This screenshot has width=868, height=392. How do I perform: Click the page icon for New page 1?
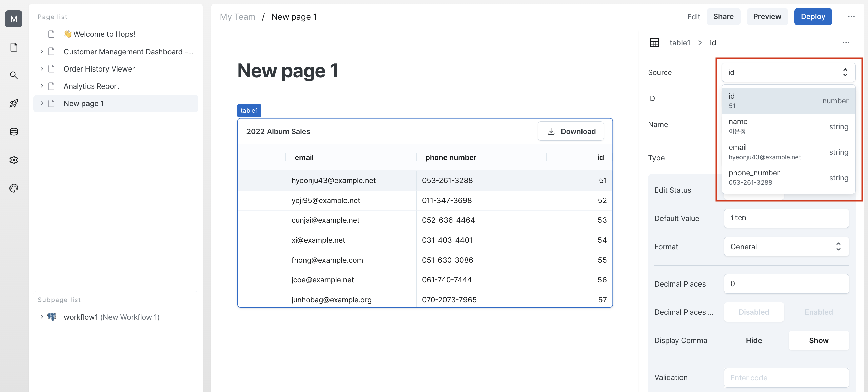(52, 103)
